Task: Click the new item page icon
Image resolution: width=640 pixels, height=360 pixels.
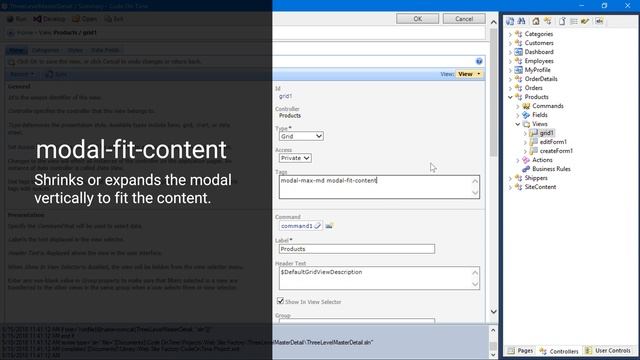Action: [x=562, y=21]
